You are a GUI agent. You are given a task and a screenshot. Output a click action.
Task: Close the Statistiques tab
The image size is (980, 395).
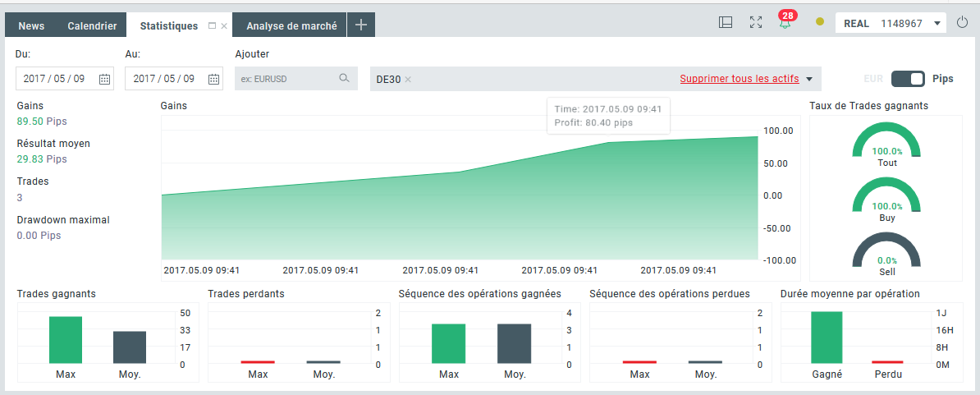(x=224, y=26)
